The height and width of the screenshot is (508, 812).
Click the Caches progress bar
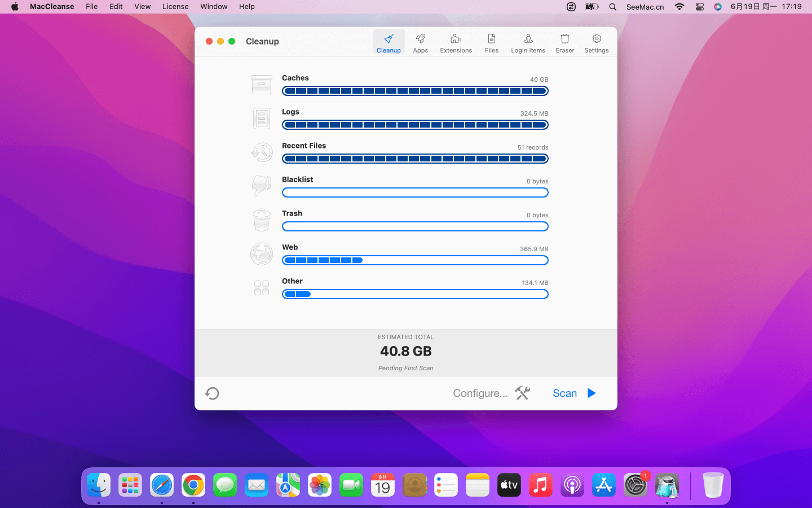tap(415, 91)
